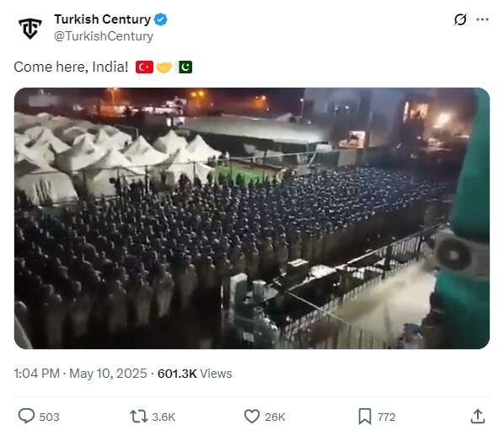Click the 503 replies count

(x=49, y=417)
